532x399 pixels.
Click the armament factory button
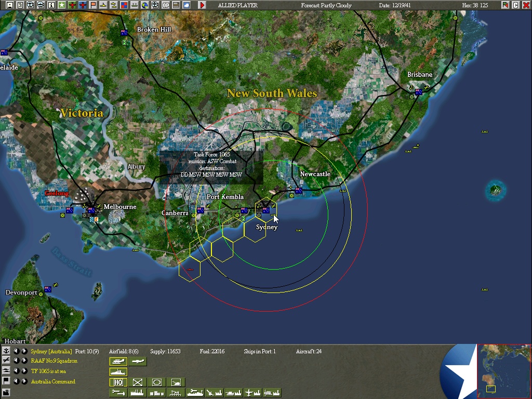215,393
